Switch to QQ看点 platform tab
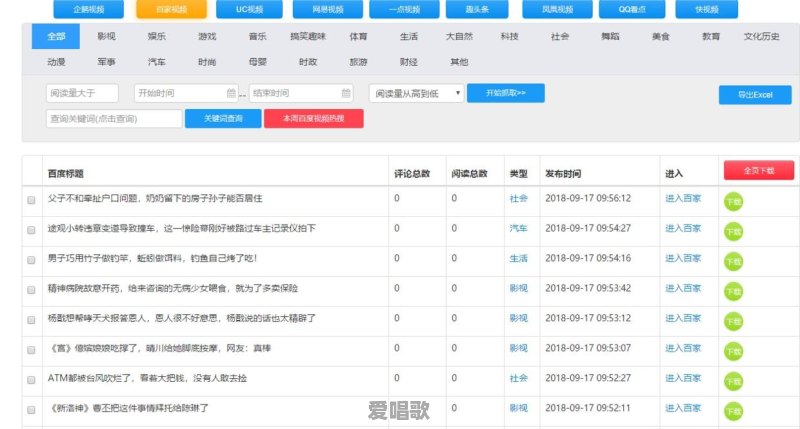 click(632, 9)
